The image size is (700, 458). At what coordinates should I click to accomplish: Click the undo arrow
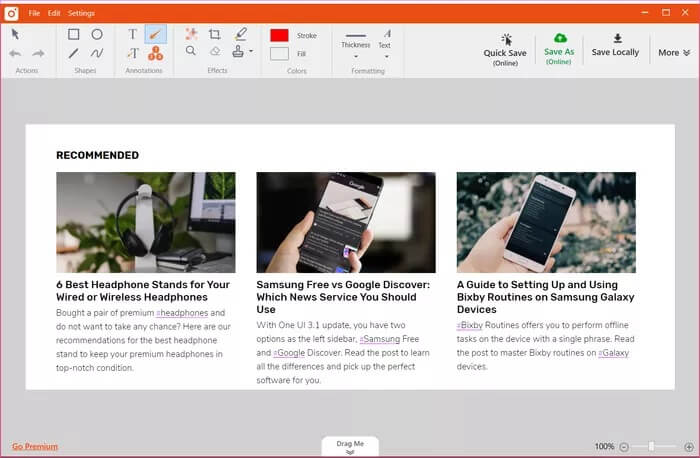[15, 54]
